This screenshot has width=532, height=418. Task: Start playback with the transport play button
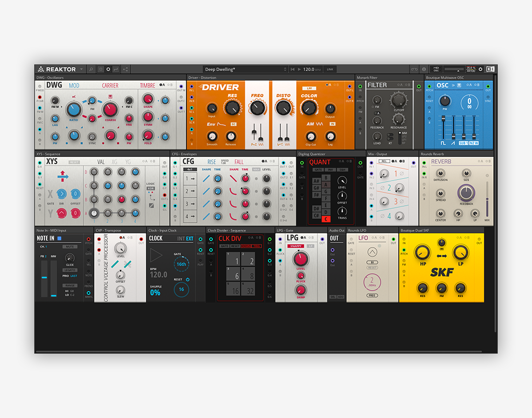(299, 69)
